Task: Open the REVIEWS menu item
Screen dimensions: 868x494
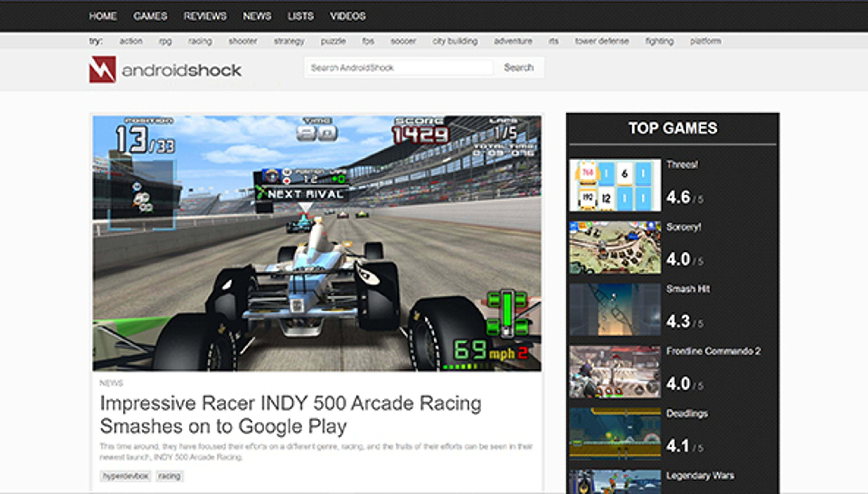Action: [x=205, y=16]
